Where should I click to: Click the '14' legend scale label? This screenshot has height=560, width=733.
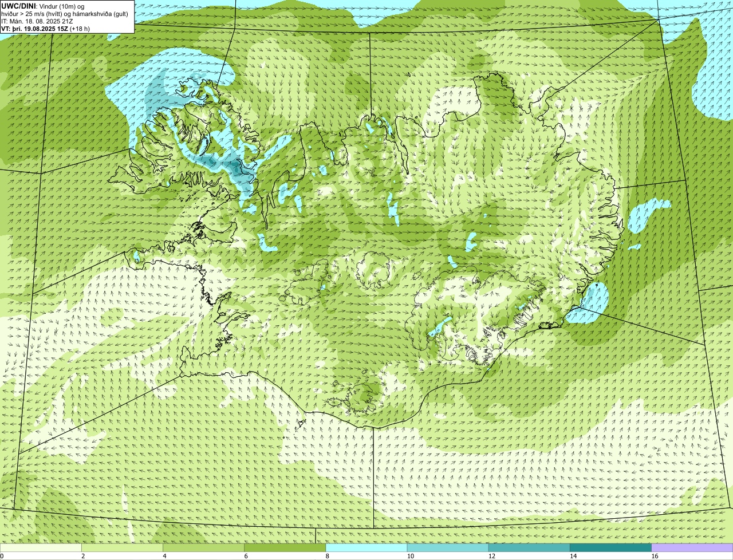pos(573,556)
